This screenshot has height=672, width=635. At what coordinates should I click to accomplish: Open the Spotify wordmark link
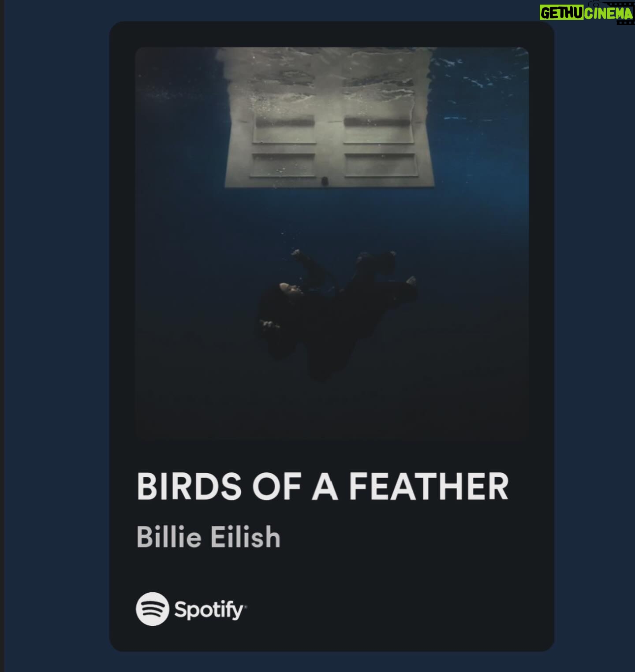[x=210, y=610]
